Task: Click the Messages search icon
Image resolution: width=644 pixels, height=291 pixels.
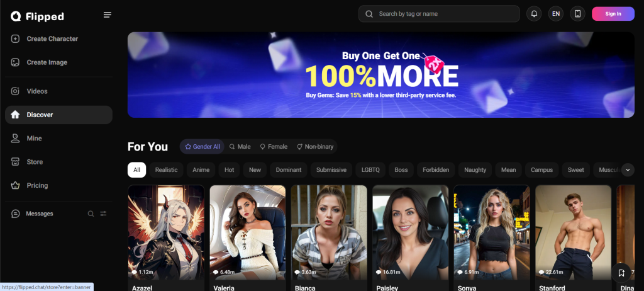Action: pyautogui.click(x=91, y=214)
